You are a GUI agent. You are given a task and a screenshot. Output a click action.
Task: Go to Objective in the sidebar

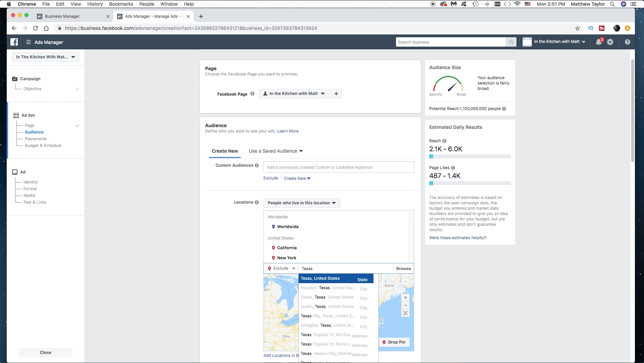pyautogui.click(x=33, y=89)
